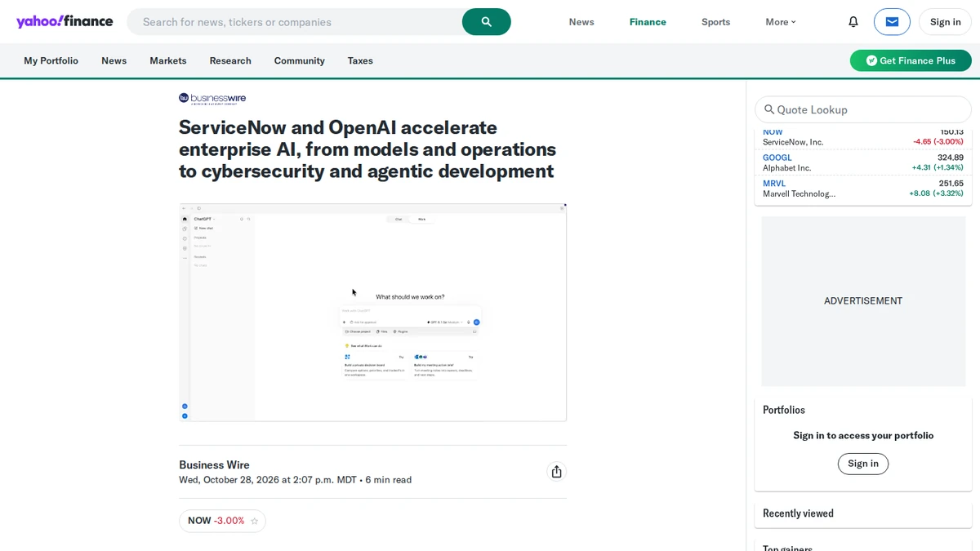Open the GOOGL ticker link
The height and width of the screenshot is (551, 980).
[x=777, y=158]
